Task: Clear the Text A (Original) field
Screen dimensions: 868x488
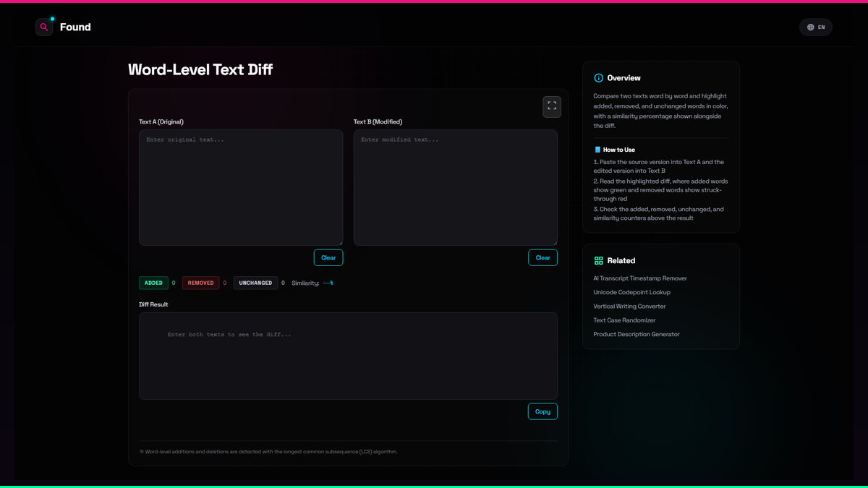Action: tap(328, 257)
